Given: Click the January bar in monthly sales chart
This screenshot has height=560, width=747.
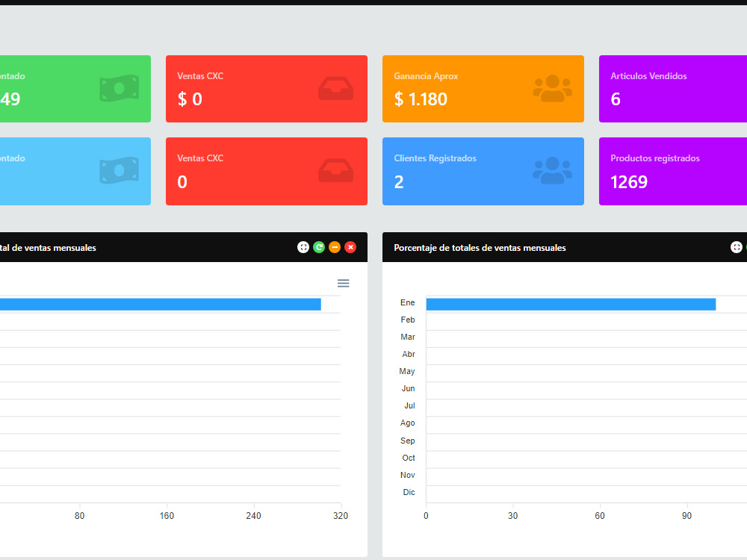Looking at the screenshot, I should point(161,305).
